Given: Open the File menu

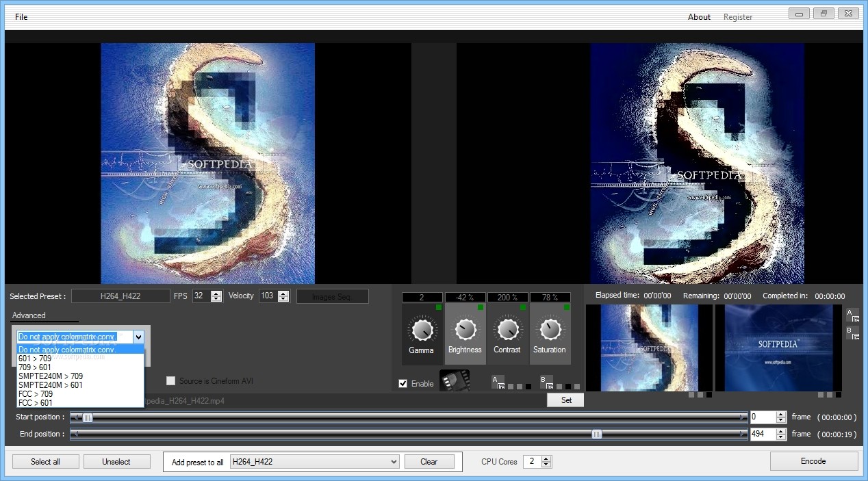Looking at the screenshot, I should (21, 17).
